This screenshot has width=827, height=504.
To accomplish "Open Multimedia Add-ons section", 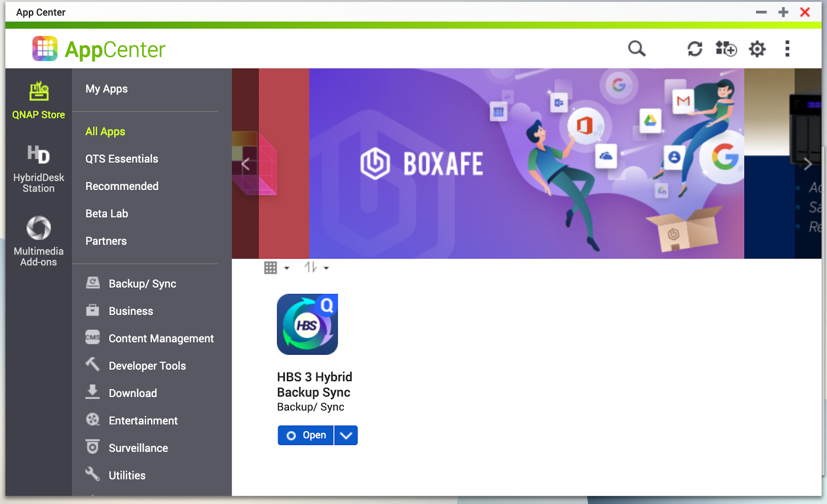I will 39,241.
